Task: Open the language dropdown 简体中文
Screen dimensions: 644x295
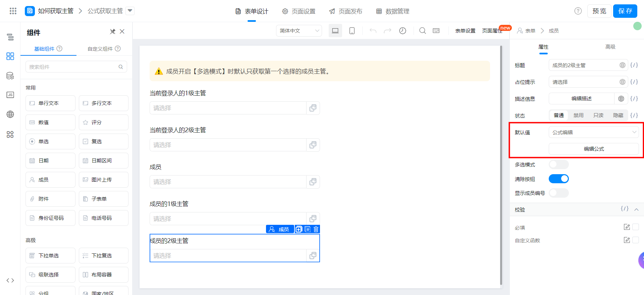Action: (299, 31)
